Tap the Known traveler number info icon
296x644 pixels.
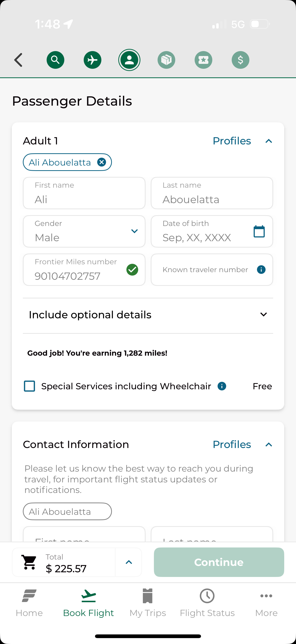(x=261, y=269)
